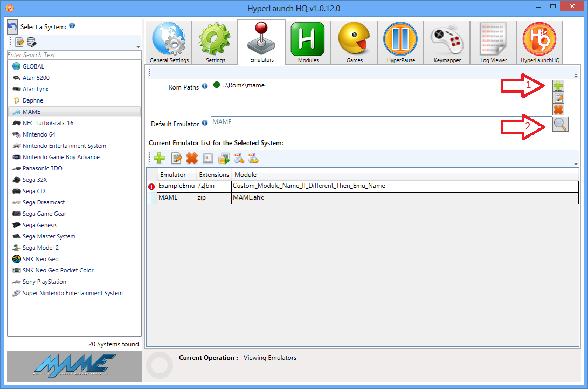Click the orange X delete rom path icon
The width and height of the screenshot is (588, 389).
[x=558, y=110]
